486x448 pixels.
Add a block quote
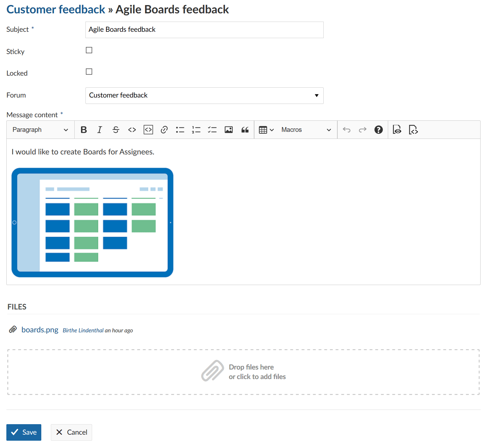245,130
